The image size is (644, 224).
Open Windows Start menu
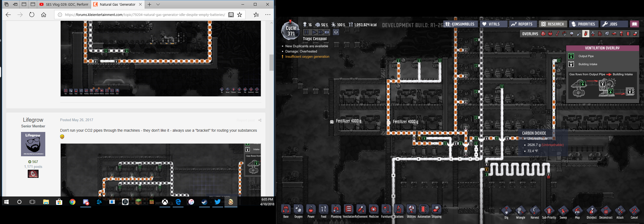click(x=6, y=202)
